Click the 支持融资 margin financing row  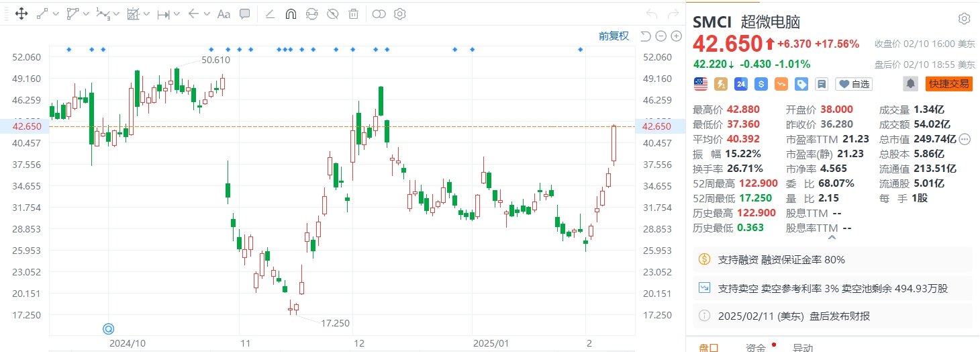point(832,259)
